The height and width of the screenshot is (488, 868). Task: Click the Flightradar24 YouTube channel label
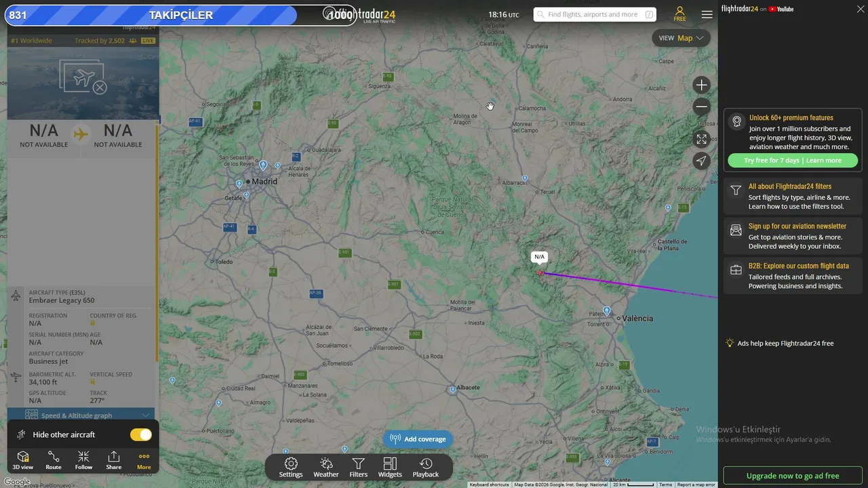click(x=757, y=9)
